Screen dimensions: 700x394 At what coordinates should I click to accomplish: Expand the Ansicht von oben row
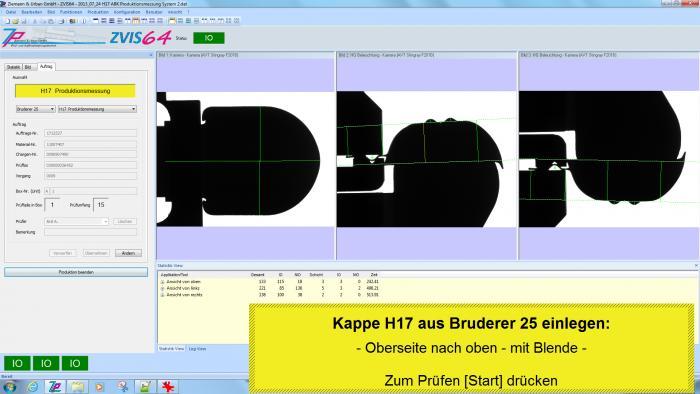162,282
